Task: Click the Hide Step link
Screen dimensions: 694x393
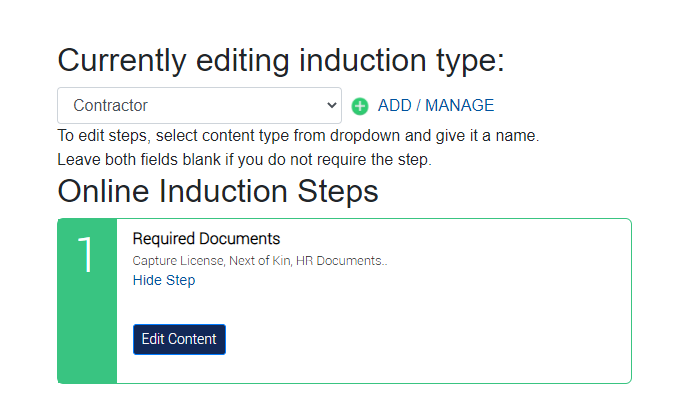Action: [x=164, y=280]
